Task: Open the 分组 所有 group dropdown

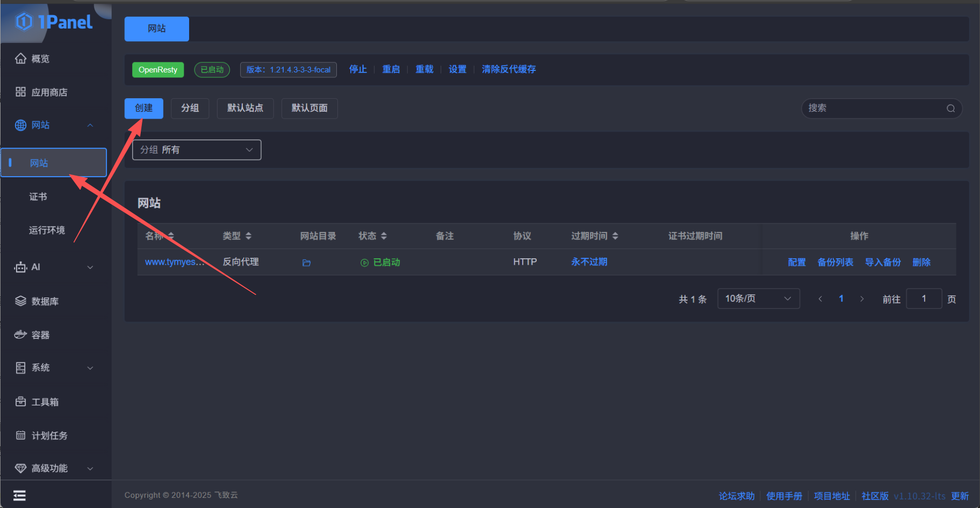Action: [197, 150]
